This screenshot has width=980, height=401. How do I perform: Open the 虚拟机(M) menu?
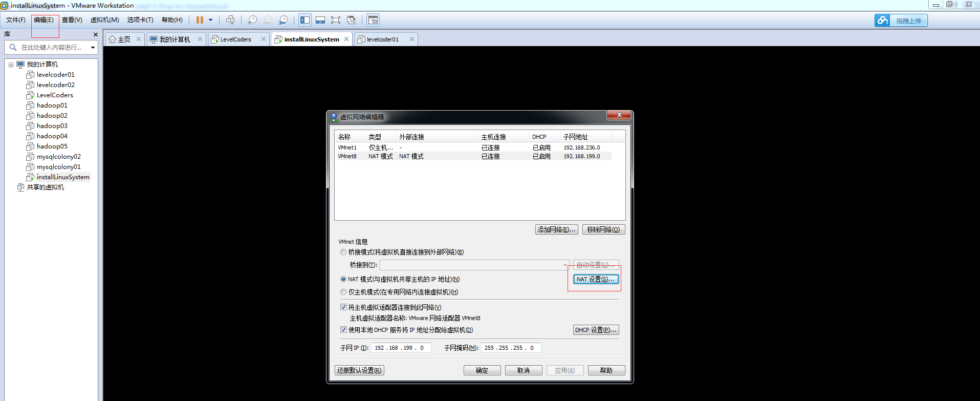105,20
